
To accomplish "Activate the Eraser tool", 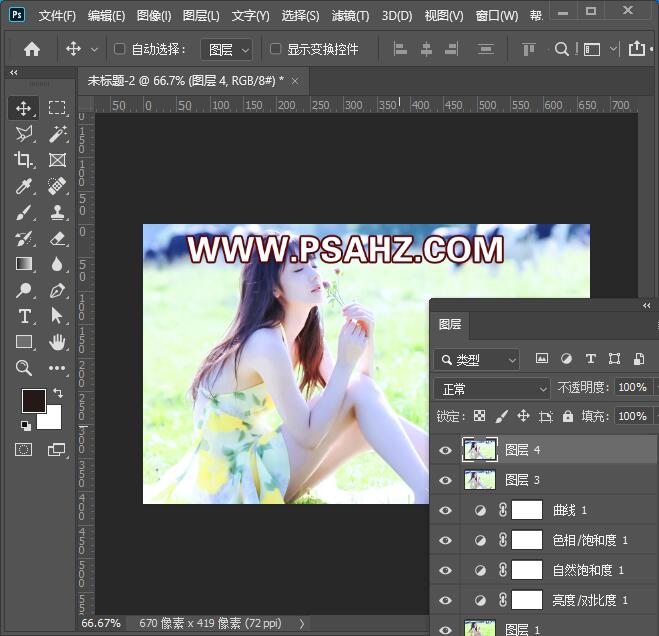I will point(57,238).
